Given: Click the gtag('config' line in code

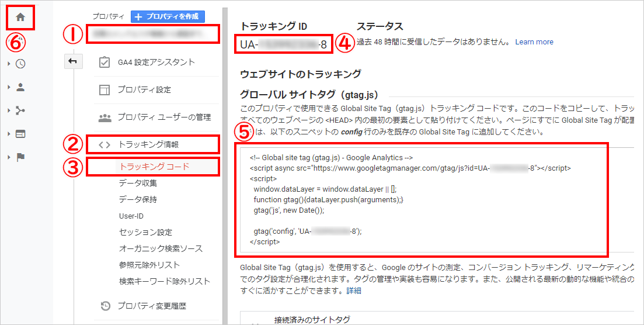Looking at the screenshot, I should tap(308, 231).
